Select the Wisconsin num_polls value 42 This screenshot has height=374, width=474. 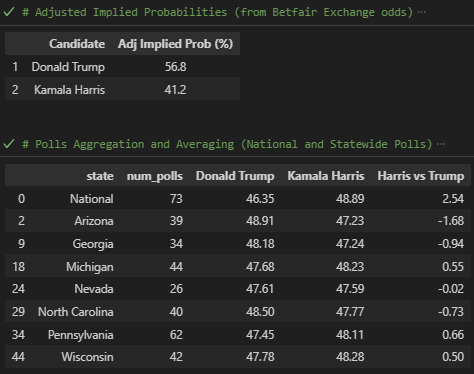(176, 357)
